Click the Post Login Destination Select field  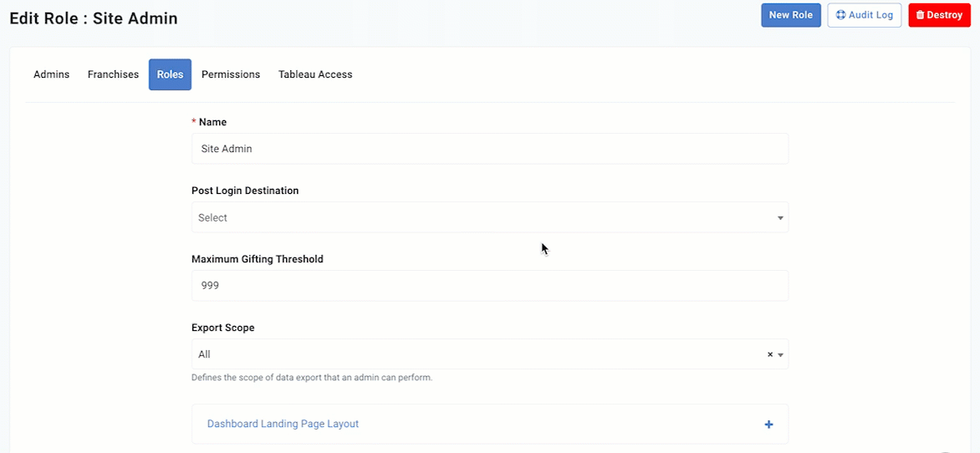(x=489, y=217)
